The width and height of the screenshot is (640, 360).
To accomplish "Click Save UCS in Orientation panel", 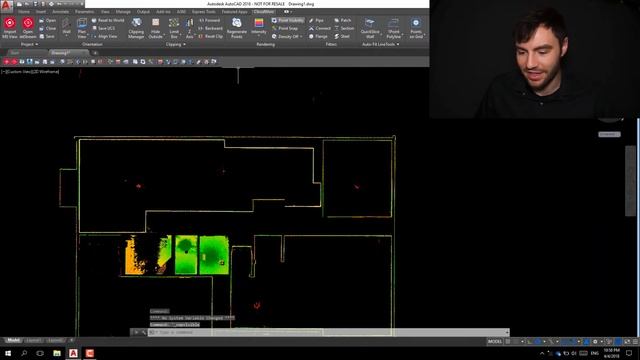I will 103,28.
